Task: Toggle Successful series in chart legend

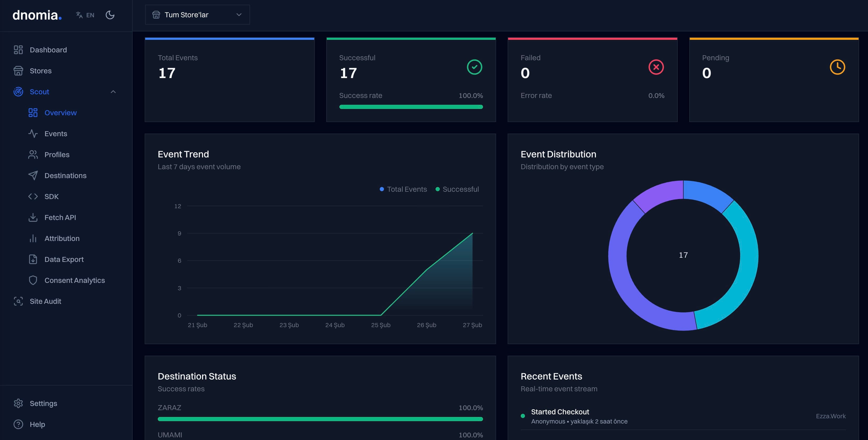Action: pyautogui.click(x=457, y=189)
